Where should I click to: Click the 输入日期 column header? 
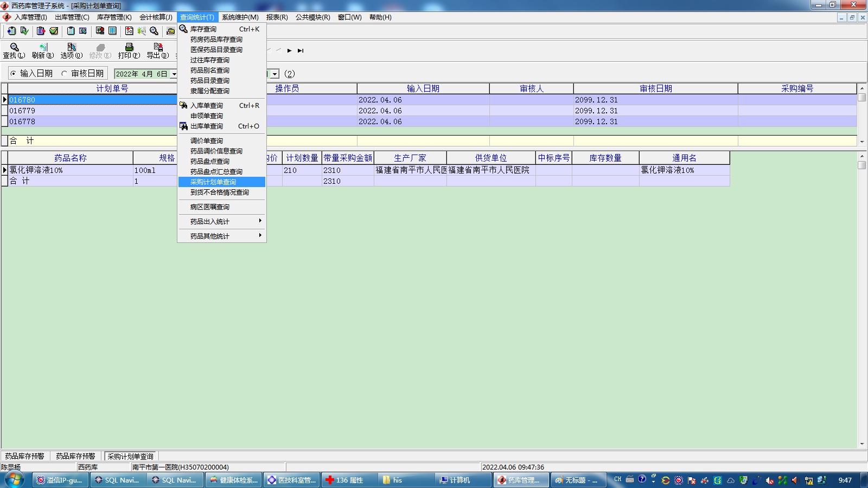(x=423, y=88)
